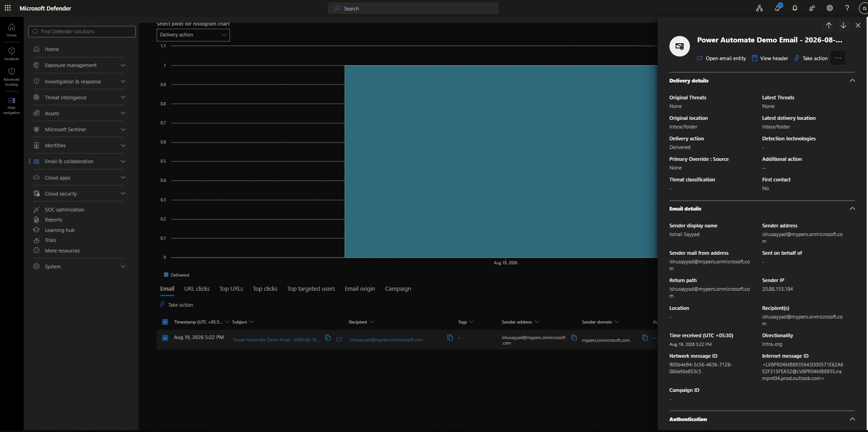The width and height of the screenshot is (868, 432).
Task: Click the More resources icon in sidebar
Action: 36,251
